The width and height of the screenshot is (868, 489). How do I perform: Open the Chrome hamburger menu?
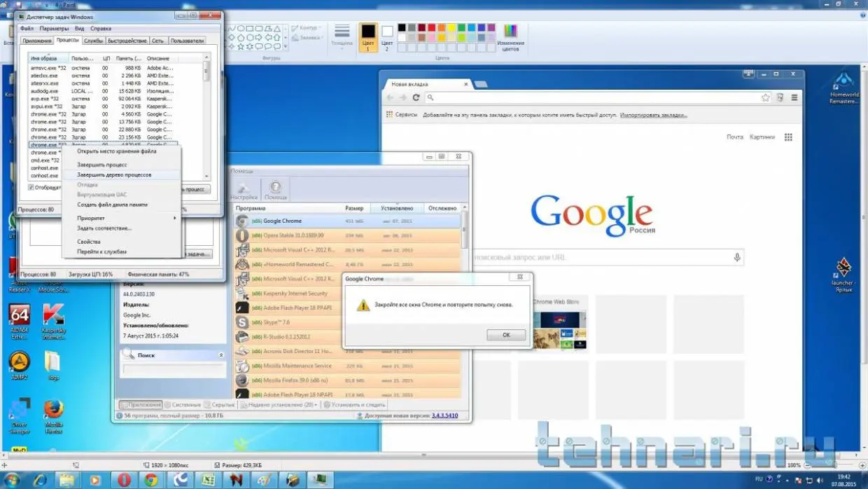(x=794, y=98)
